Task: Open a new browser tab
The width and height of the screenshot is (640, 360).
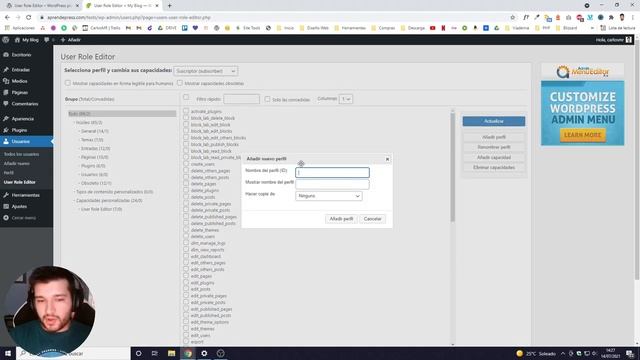Action: (x=169, y=6)
